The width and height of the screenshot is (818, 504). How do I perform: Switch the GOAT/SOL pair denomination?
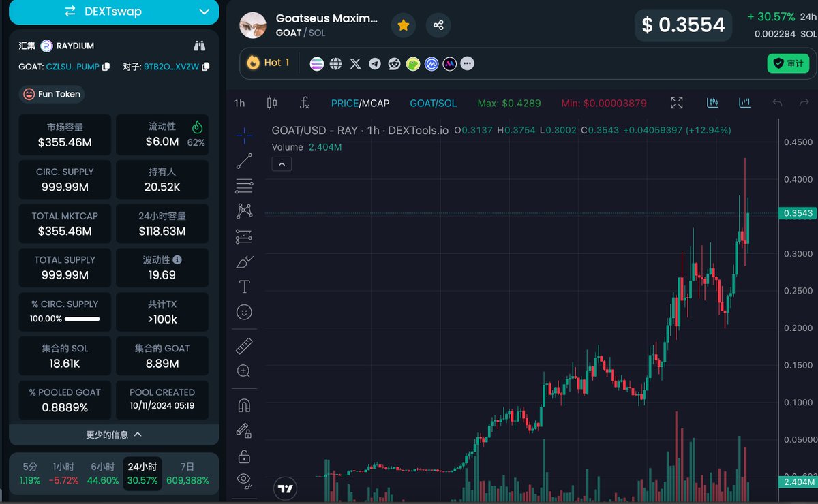434,104
